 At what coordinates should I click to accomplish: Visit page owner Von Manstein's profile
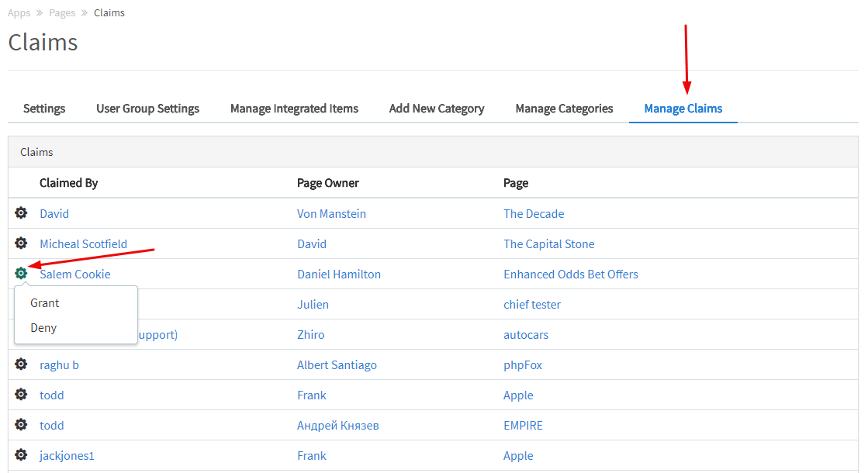tap(331, 213)
